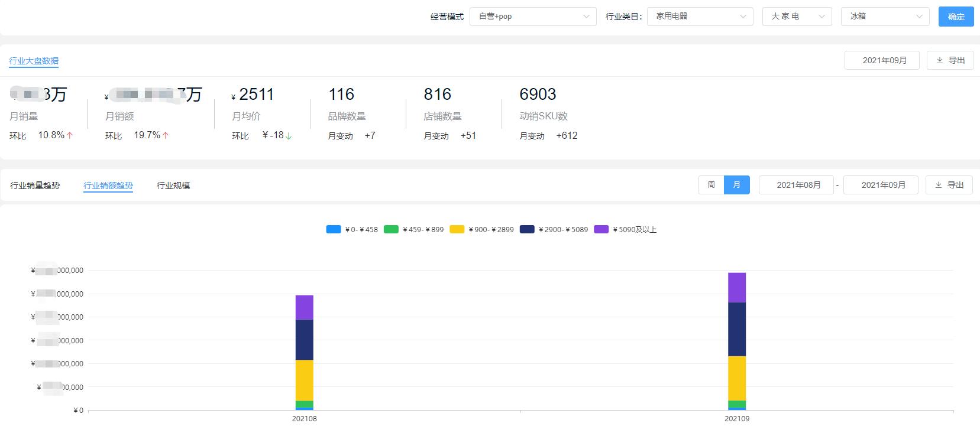Select the 行业大盘数据 tab

(x=34, y=61)
